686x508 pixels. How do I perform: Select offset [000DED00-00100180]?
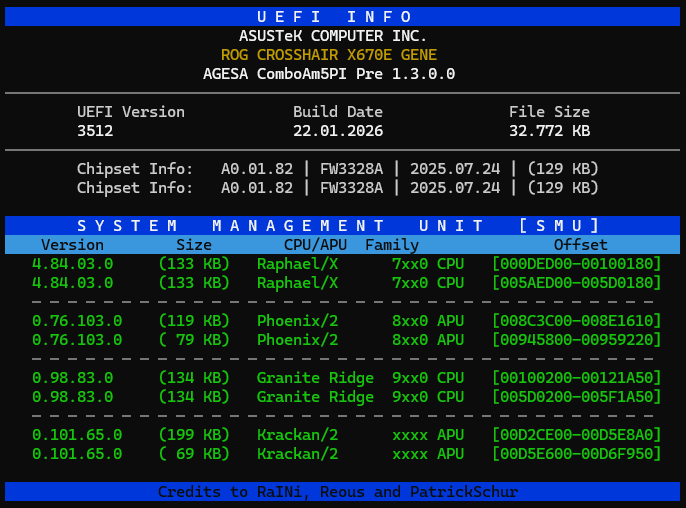tap(576, 264)
